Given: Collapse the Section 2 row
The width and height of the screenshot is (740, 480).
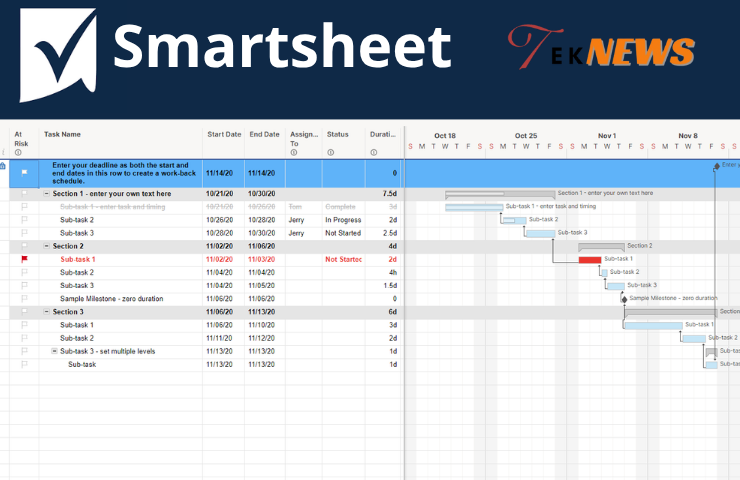Looking at the screenshot, I should (46, 246).
